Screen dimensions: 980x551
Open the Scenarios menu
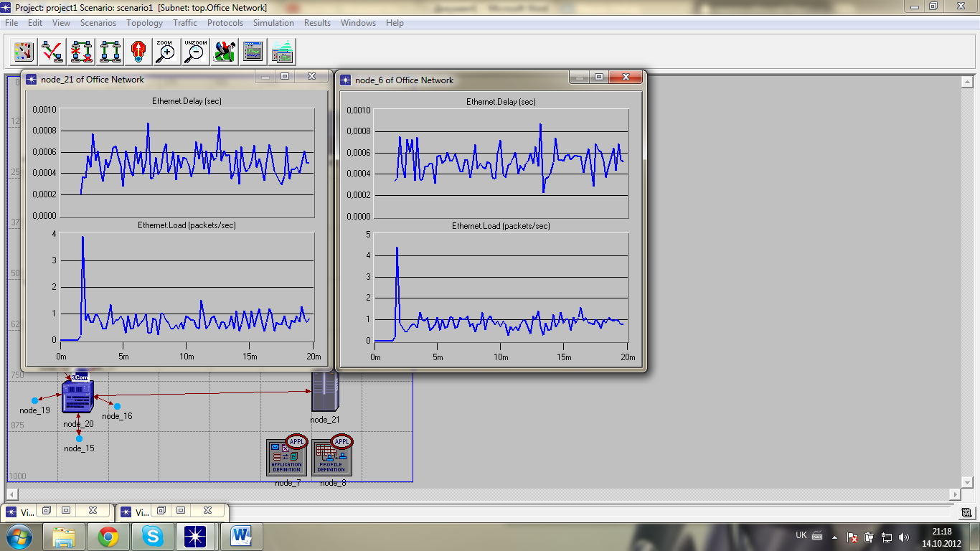click(x=98, y=23)
